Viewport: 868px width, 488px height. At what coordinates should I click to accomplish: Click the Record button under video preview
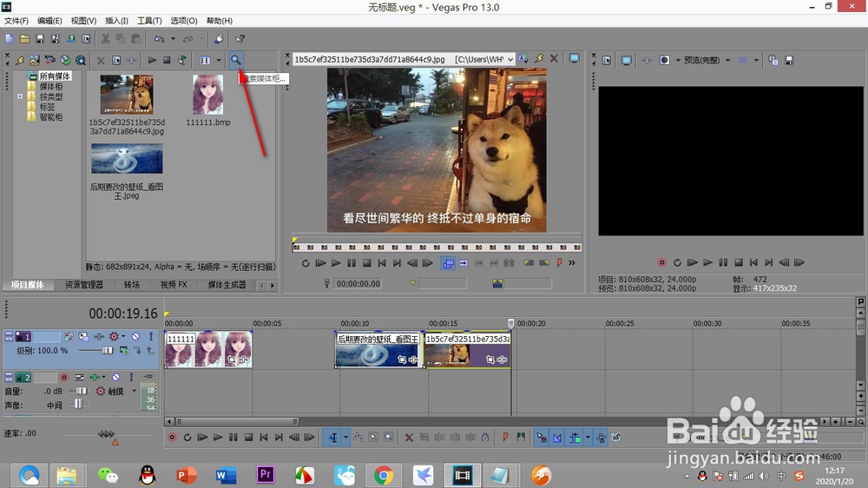661,262
